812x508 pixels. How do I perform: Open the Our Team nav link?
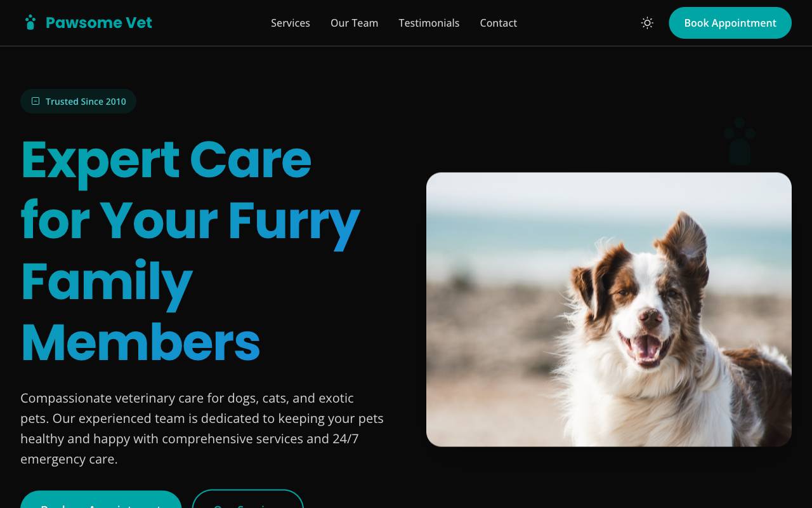pos(354,23)
